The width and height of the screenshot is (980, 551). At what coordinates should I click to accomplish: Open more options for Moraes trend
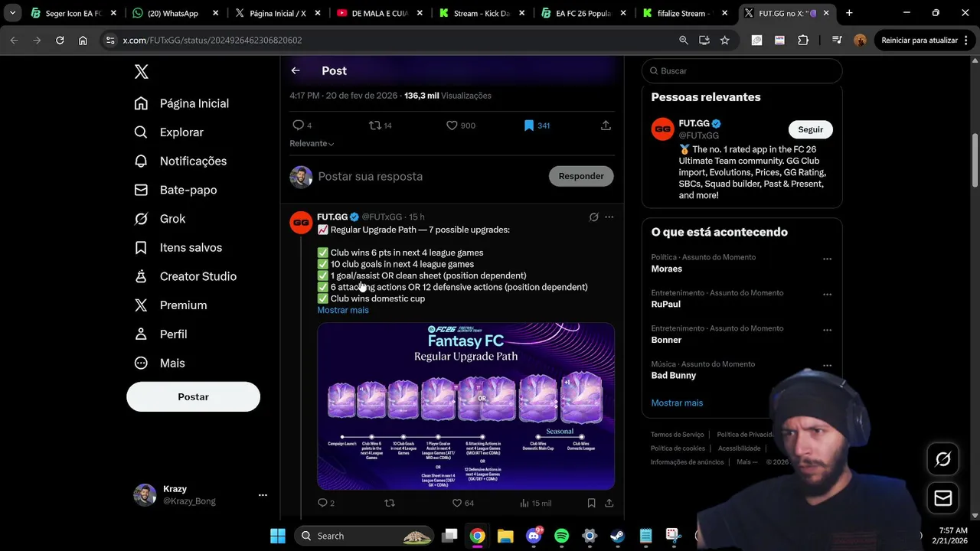[x=827, y=259]
